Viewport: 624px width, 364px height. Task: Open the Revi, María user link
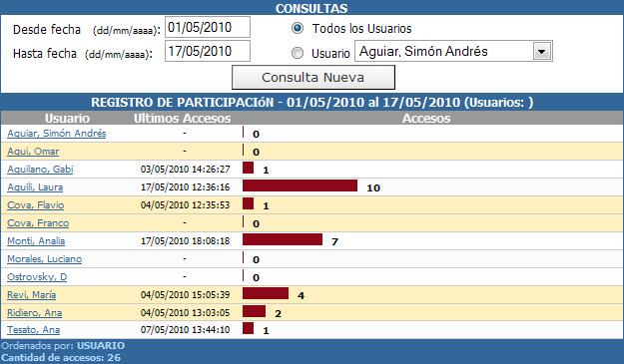[31, 295]
